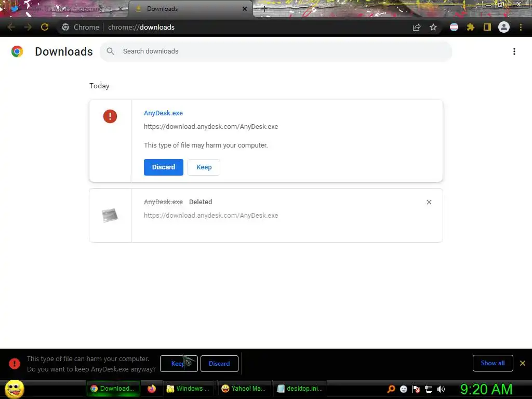Screen dimensions: 532x399
Task: Open the AnyDesk.exe file link
Action: 163,113
